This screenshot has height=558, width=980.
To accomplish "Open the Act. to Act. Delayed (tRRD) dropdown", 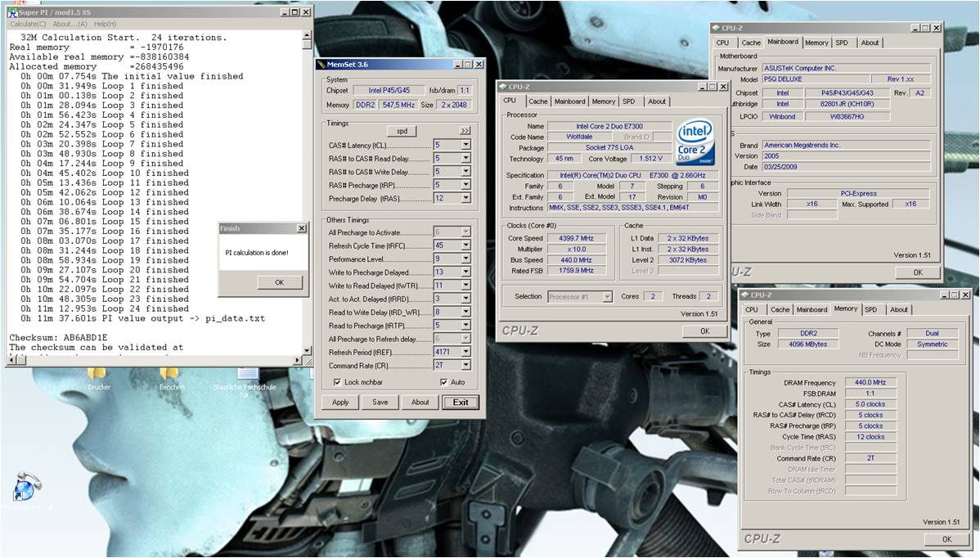I will point(465,299).
